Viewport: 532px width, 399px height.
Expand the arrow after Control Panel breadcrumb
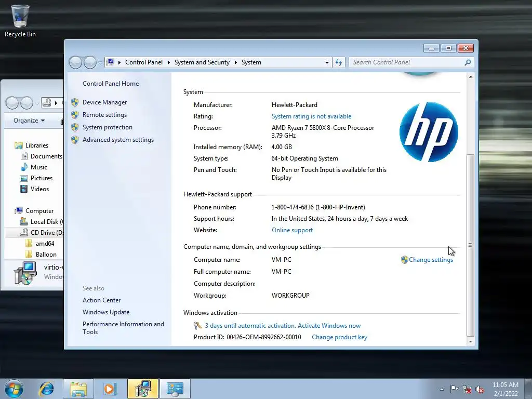[x=168, y=62]
